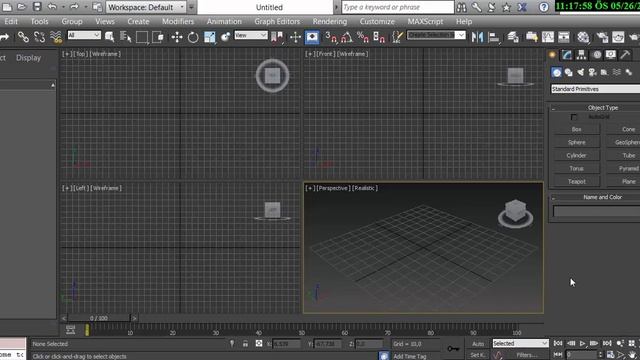640x360 pixels.
Task: Open the Hierarchy panel tab
Action: (581, 55)
